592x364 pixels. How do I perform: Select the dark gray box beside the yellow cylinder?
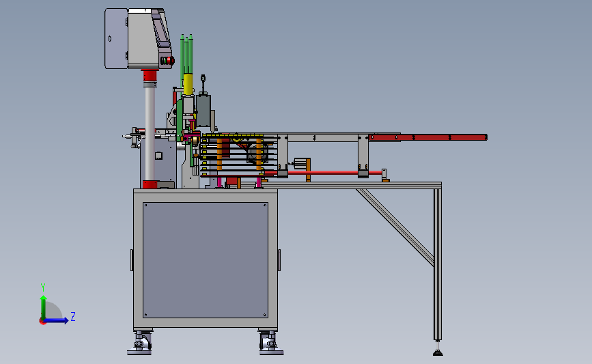tap(203, 111)
